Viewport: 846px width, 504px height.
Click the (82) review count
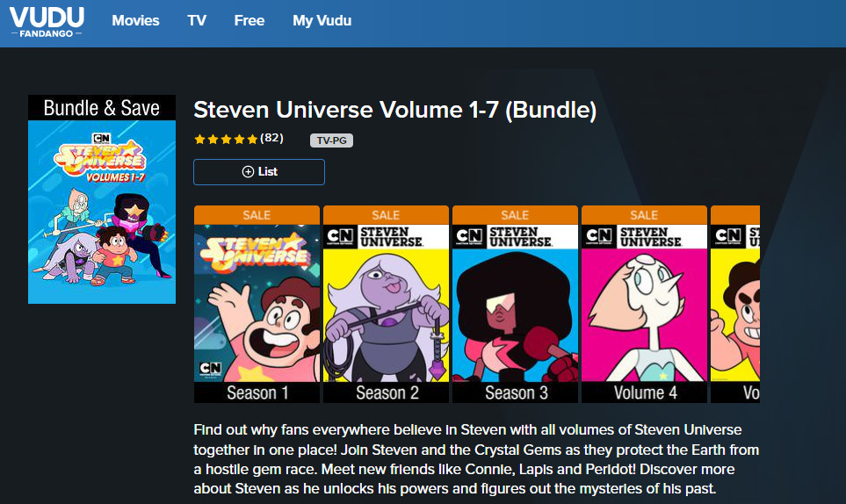click(272, 138)
